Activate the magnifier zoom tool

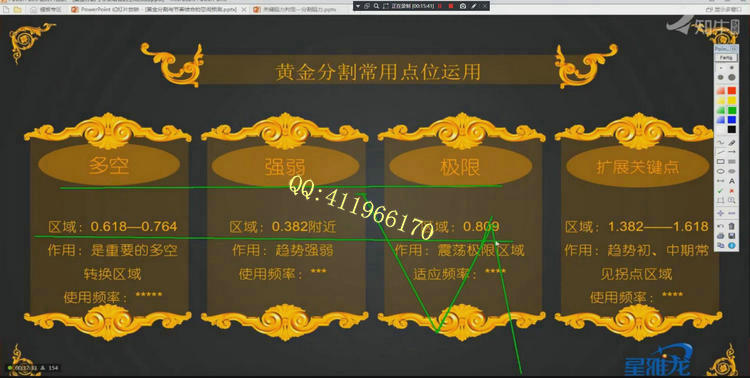pyautogui.click(x=732, y=200)
